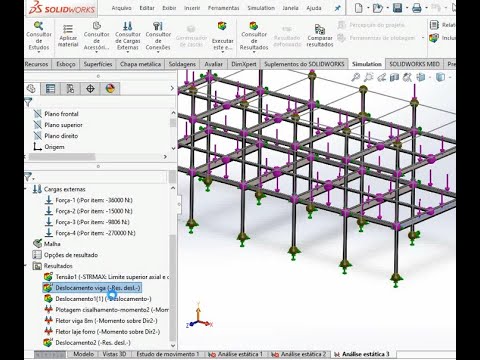Switch to Estudo de movimento 1 tab
Viewport: 480px width, 360px height.
167,354
